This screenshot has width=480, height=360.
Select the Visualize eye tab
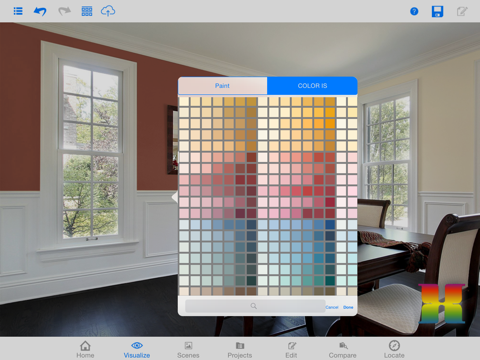(137, 349)
